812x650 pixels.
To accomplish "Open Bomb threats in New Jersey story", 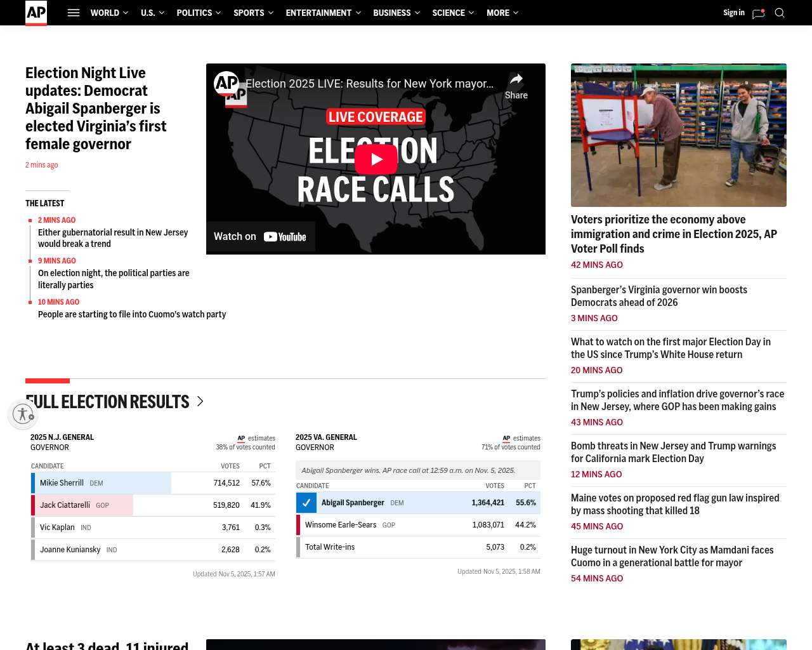I will pos(673,452).
